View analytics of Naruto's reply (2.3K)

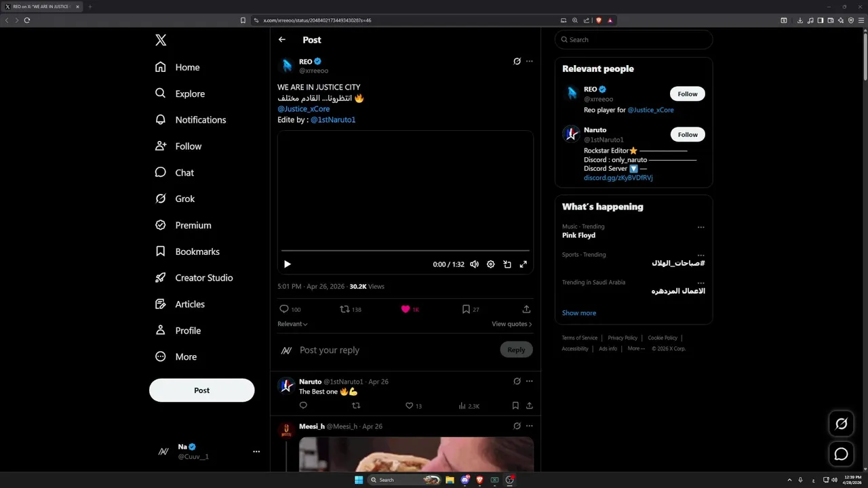[469, 406]
